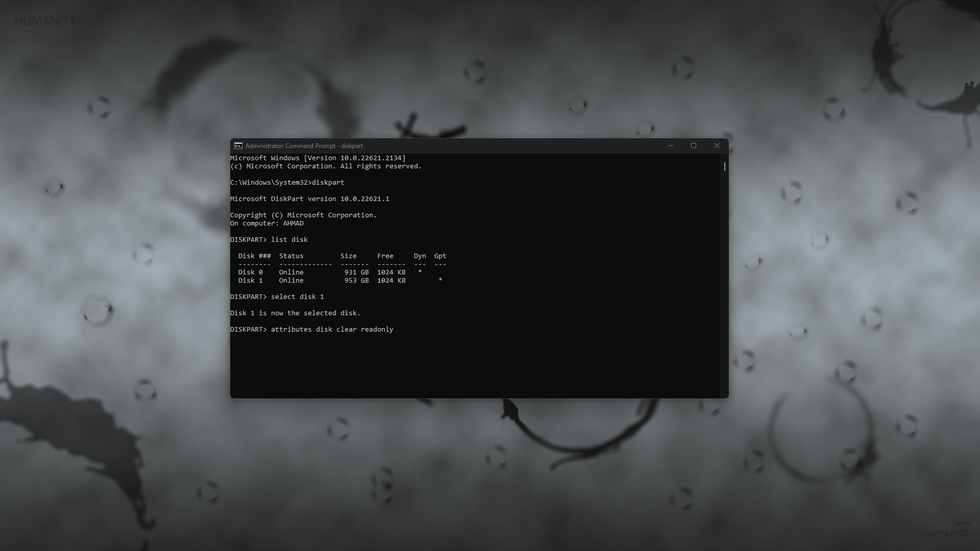
Task: Click the Microsoft DiskPart version line
Action: tap(309, 198)
